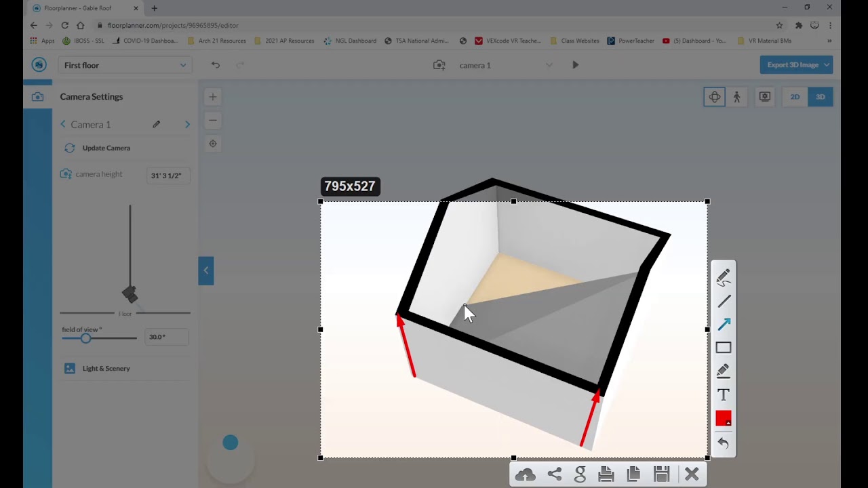The height and width of the screenshot is (488, 868).
Task: Open the camera panel in left sidebar
Action: [x=37, y=97]
